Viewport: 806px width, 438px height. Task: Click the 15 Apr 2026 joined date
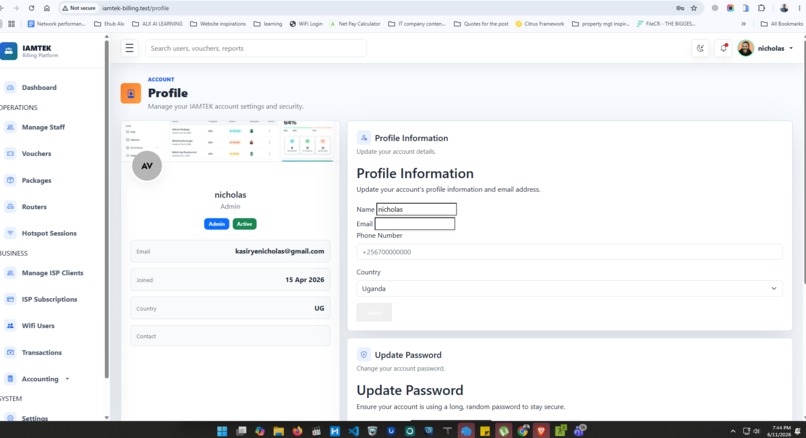click(305, 280)
